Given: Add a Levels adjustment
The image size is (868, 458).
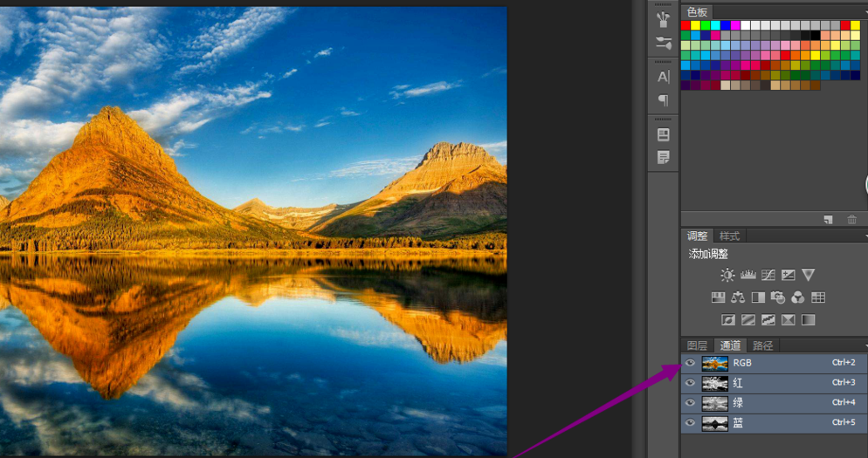Looking at the screenshot, I should click(x=747, y=275).
